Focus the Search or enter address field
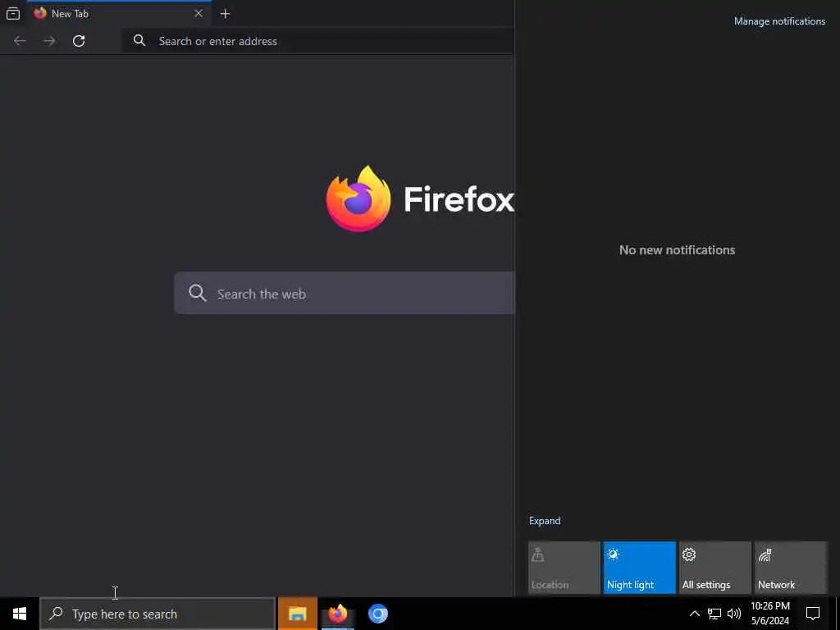Screen dimensions: 840x630 [x=318, y=41]
